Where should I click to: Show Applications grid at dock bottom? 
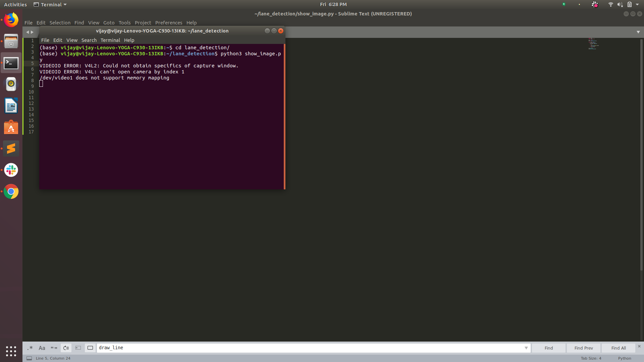11,351
